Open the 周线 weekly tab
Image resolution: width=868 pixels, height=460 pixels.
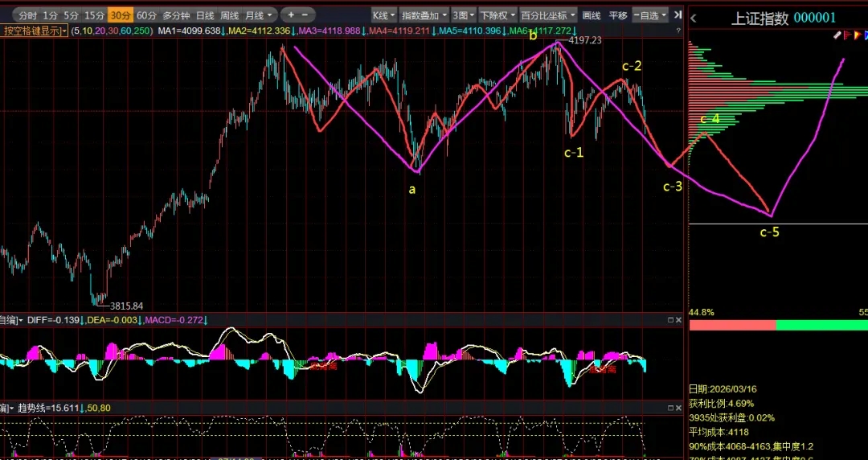(x=230, y=15)
